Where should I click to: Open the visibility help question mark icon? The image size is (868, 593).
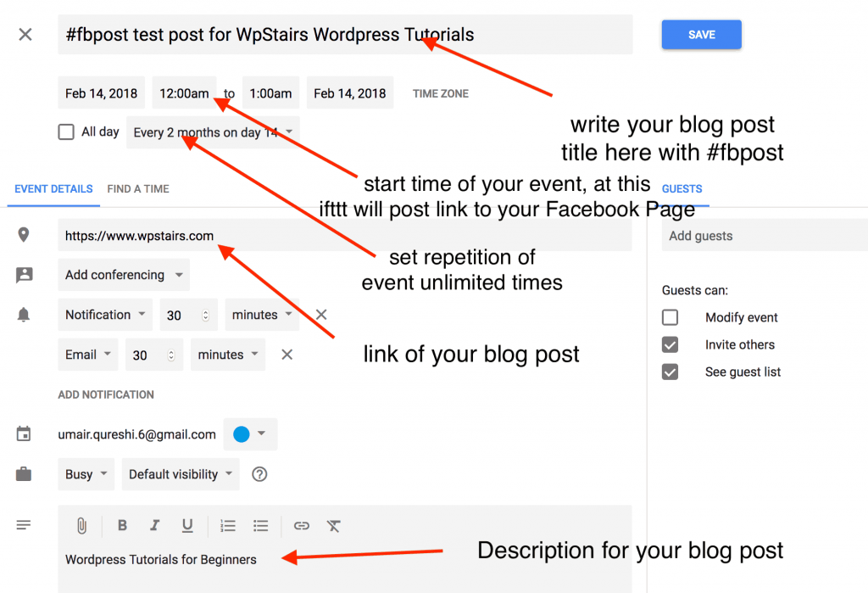pos(259,474)
